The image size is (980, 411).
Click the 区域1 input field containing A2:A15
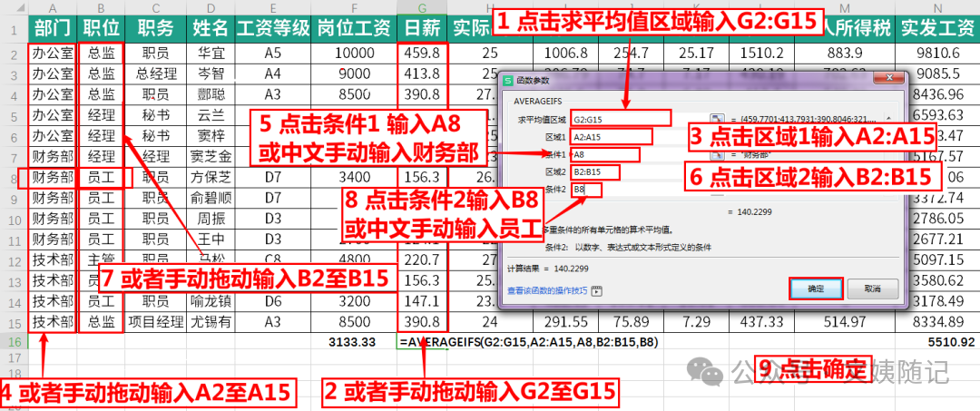pyautogui.click(x=611, y=136)
